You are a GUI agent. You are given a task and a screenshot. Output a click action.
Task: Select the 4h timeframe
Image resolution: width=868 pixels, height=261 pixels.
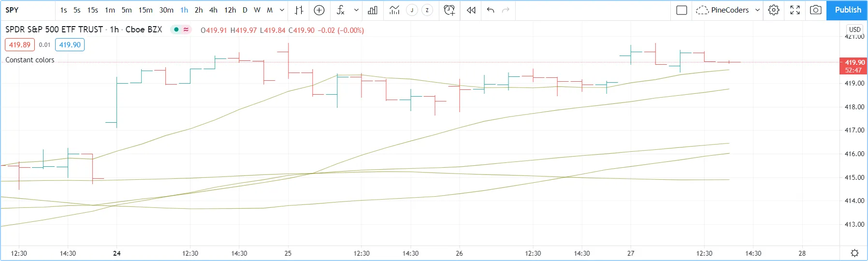[213, 10]
